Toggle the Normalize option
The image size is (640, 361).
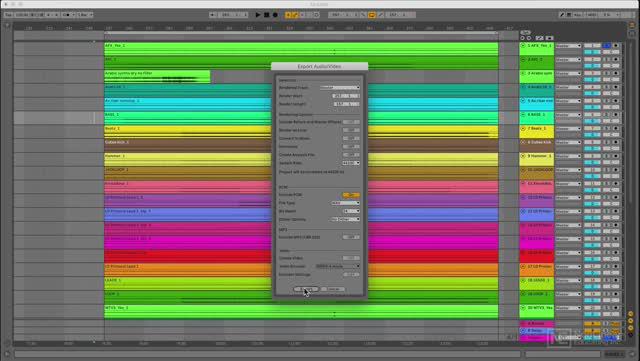(351, 146)
